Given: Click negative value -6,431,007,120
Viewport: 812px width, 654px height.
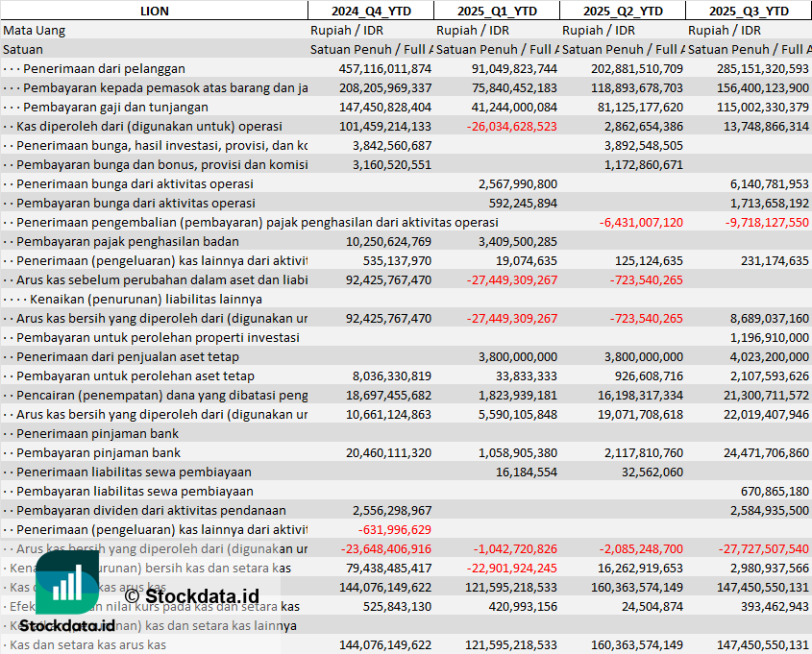Looking at the screenshot, I should coord(641,223).
